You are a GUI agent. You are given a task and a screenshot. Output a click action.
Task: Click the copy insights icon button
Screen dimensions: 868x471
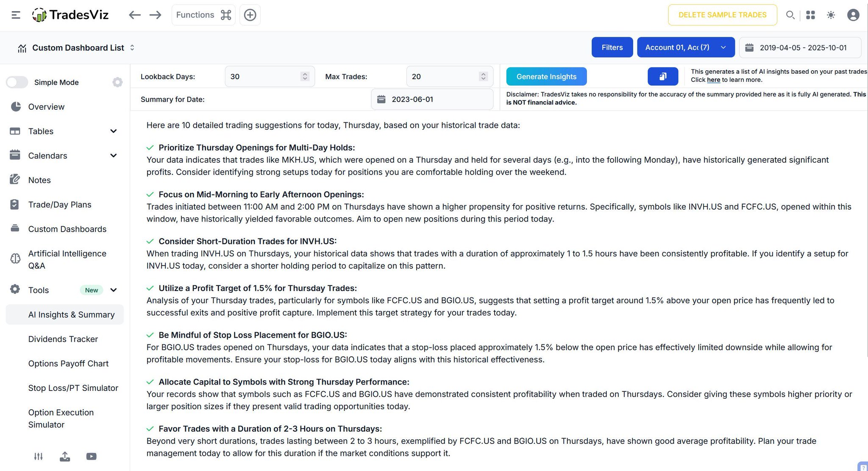(662, 77)
